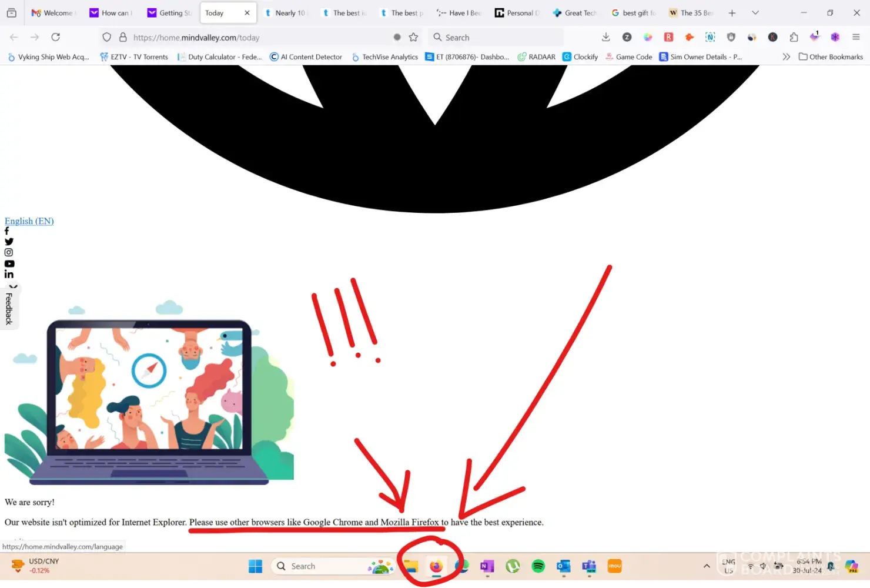This screenshot has width=870, height=588.
Task: Click the Z extension icon in toolbar
Action: point(627,37)
